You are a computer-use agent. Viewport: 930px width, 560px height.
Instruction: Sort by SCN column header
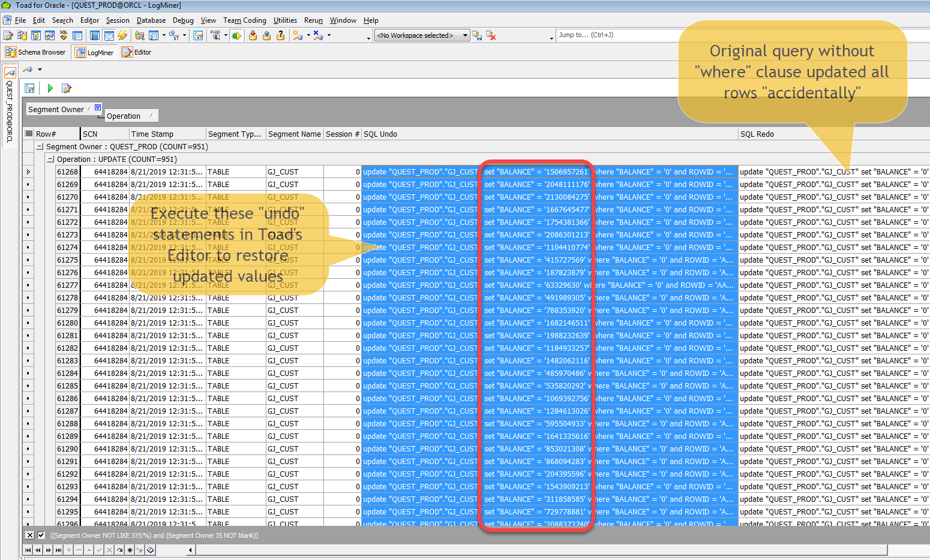pyautogui.click(x=105, y=134)
